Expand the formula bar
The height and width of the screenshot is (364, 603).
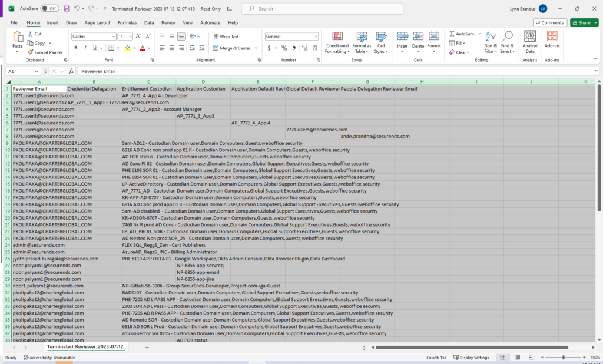coord(597,71)
